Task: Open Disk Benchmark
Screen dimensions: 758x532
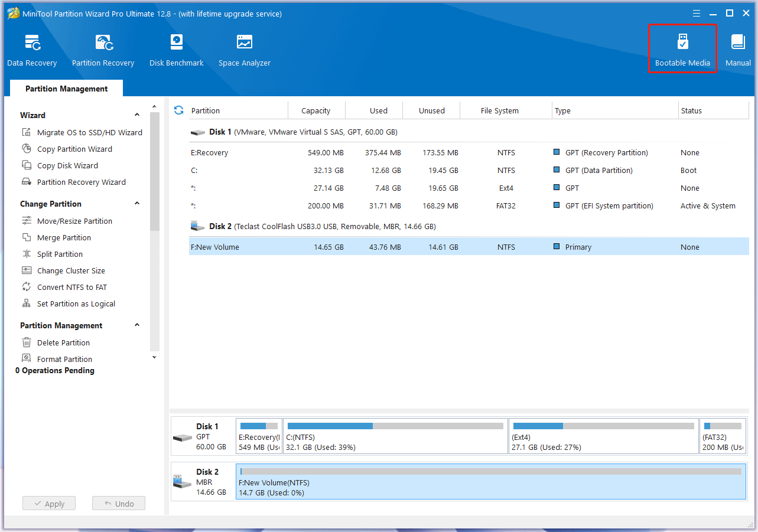Action: (176, 50)
